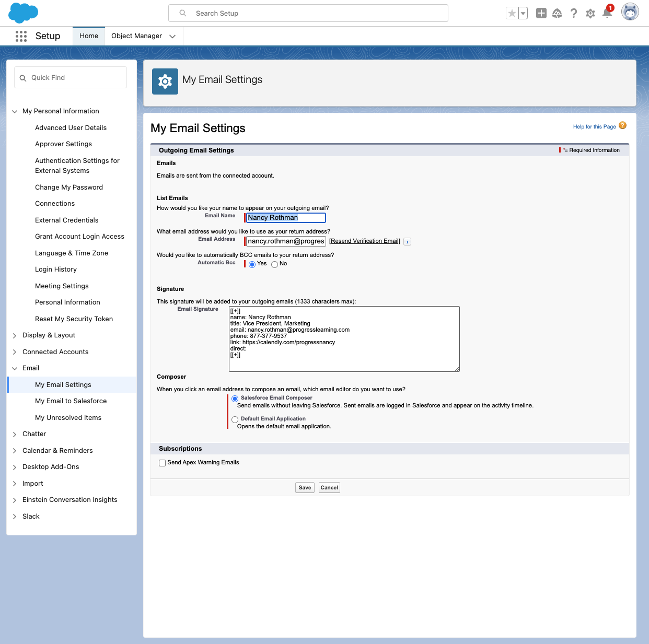Collapse My Personal Information section
The image size is (649, 644).
click(x=15, y=111)
